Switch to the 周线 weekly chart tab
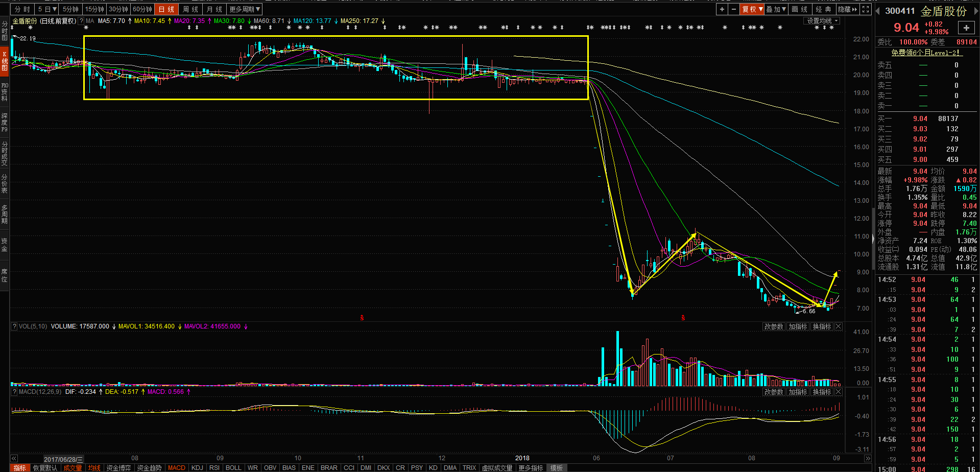The image size is (980, 472). point(190,9)
